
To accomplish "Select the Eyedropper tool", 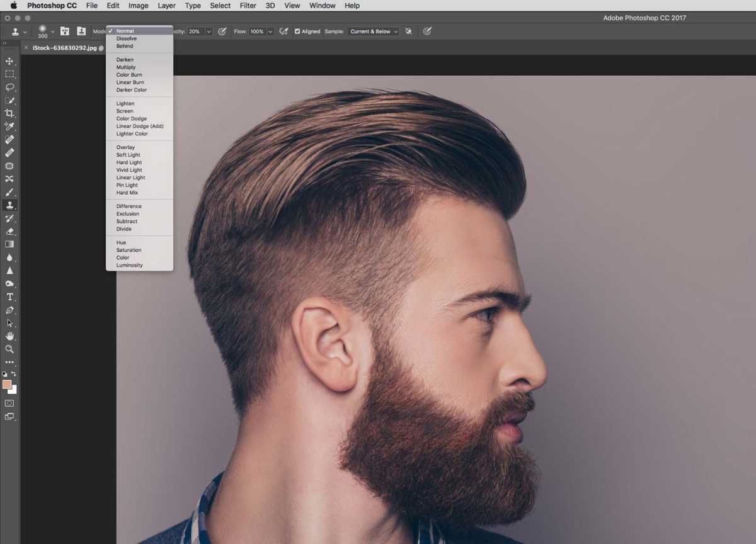I will (x=9, y=127).
